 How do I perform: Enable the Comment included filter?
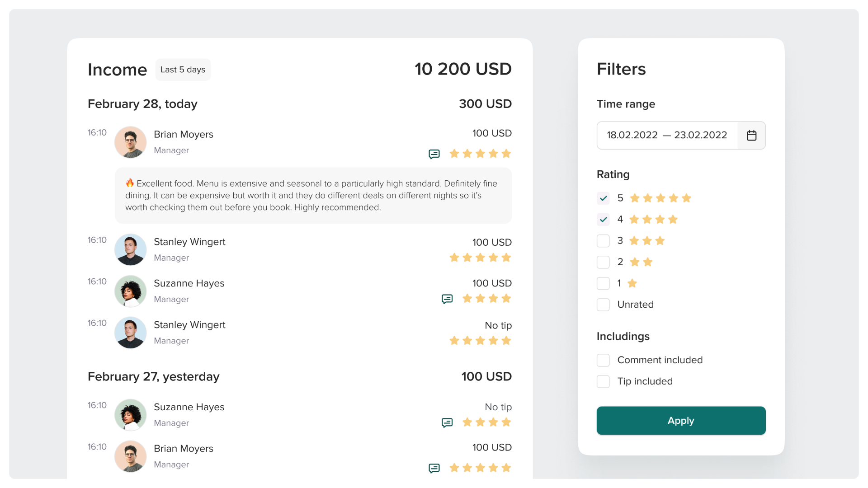pyautogui.click(x=603, y=360)
